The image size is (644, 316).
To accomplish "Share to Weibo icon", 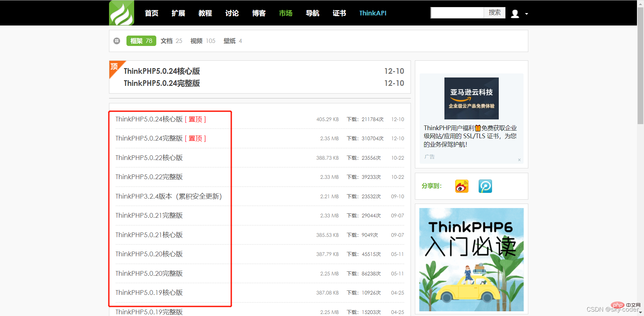I will pyautogui.click(x=462, y=186).
